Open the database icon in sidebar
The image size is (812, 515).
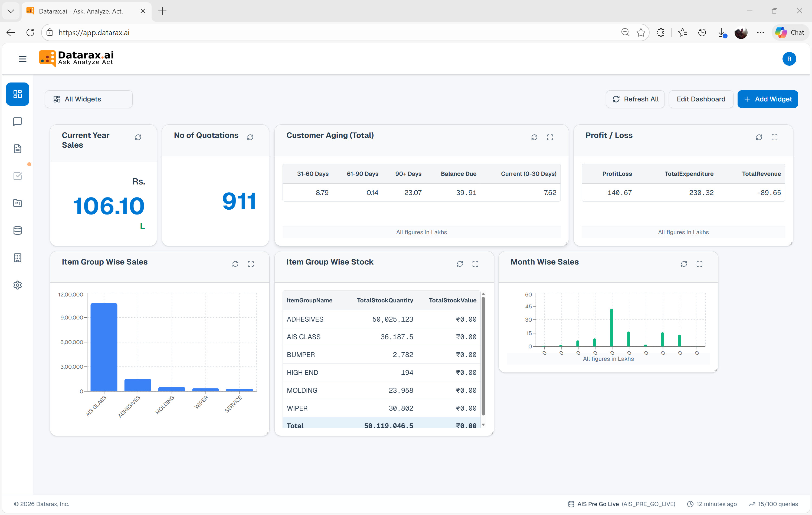[x=18, y=230]
